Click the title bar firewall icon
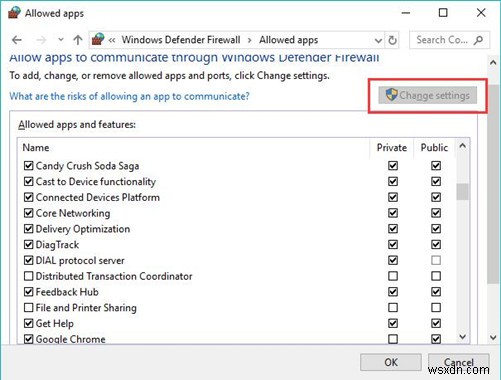 14,13
